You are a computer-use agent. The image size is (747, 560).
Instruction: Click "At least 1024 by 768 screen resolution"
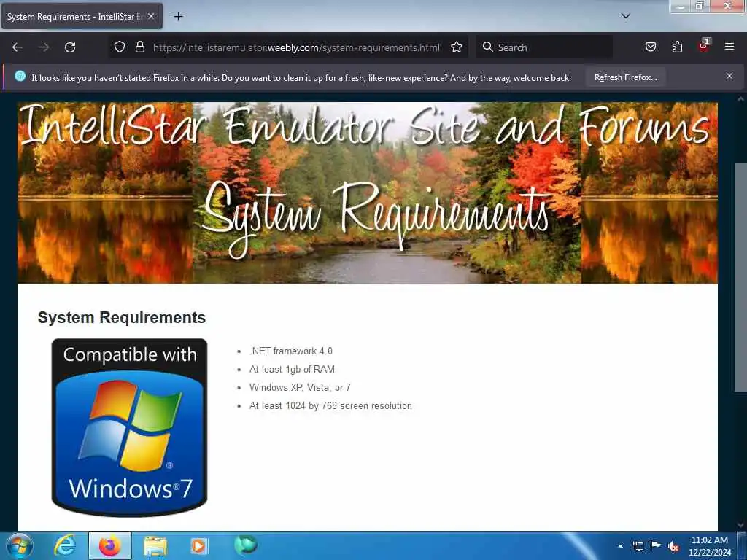(x=330, y=405)
